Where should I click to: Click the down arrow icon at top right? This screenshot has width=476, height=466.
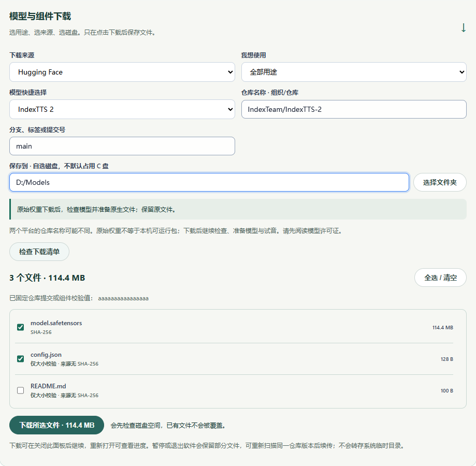(463, 27)
